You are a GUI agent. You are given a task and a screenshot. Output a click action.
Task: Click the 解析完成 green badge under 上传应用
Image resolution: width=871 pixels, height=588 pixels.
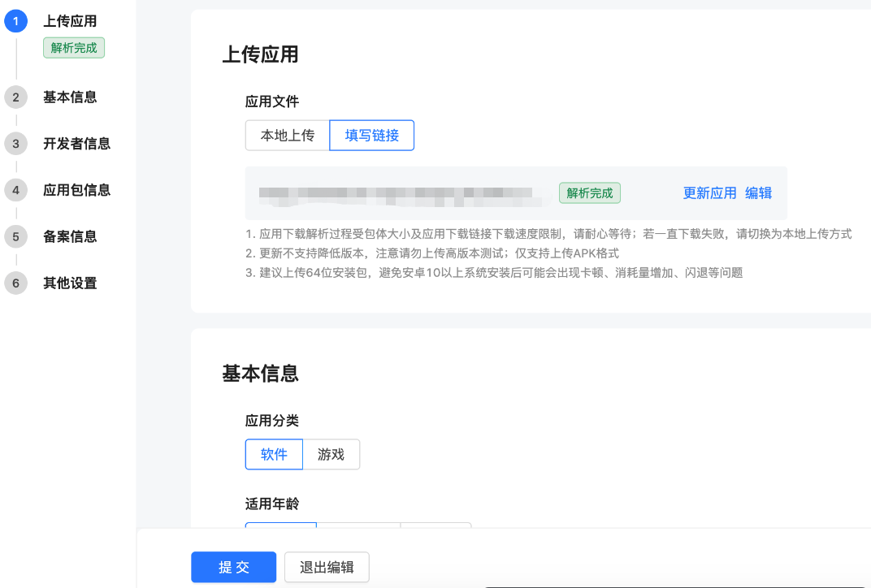(73, 48)
